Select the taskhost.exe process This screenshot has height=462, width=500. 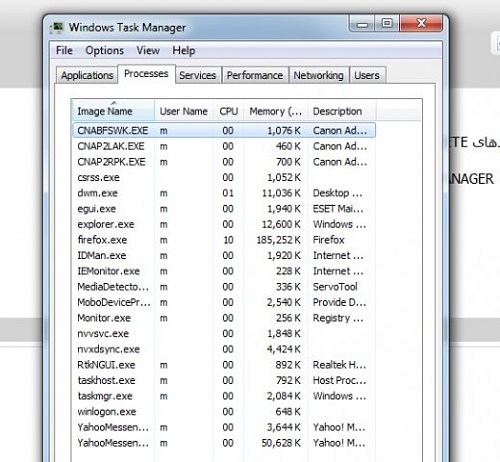coord(224,380)
